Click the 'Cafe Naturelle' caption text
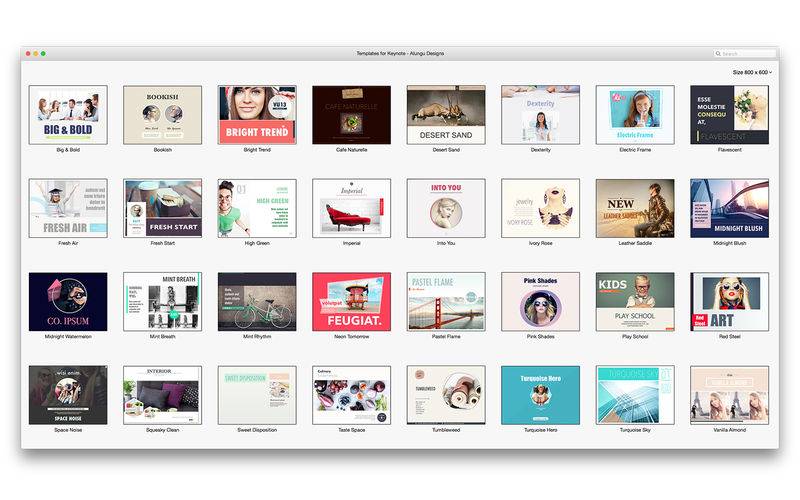Screen dimensions: 800x500 [352, 150]
